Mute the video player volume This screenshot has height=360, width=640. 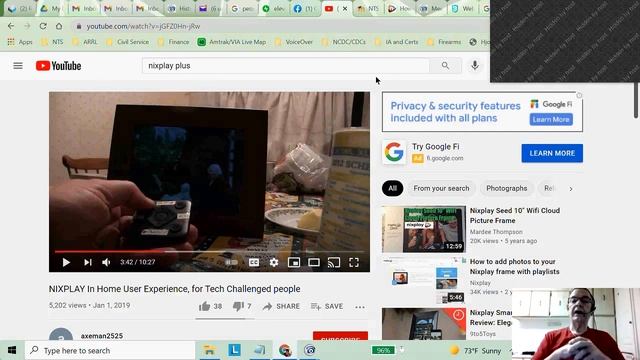coord(106,262)
